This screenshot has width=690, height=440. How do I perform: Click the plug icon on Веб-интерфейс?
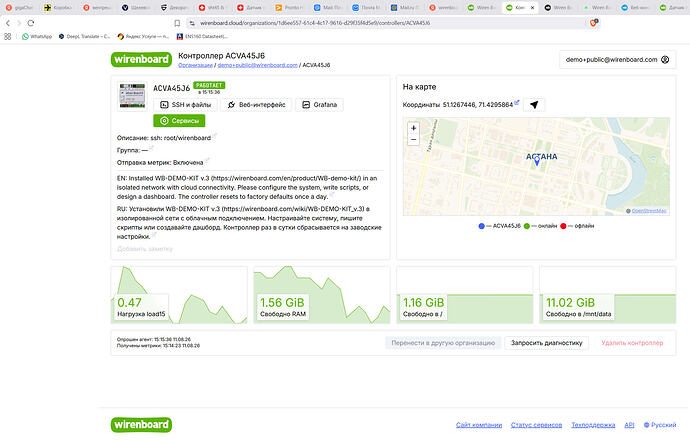tap(231, 105)
